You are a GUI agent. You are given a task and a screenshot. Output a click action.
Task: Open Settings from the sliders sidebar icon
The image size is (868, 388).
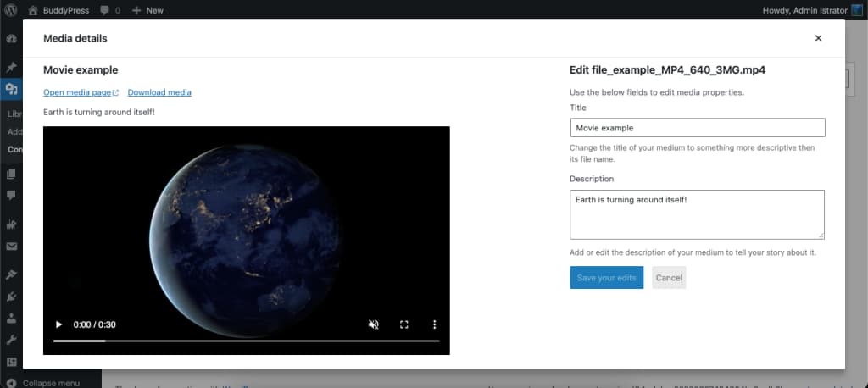[11, 362]
